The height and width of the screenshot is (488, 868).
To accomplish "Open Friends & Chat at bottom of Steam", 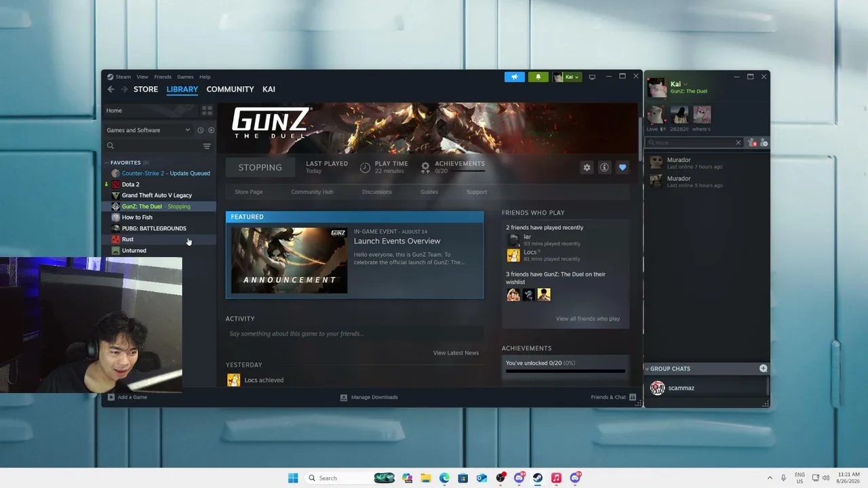I will click(x=613, y=397).
